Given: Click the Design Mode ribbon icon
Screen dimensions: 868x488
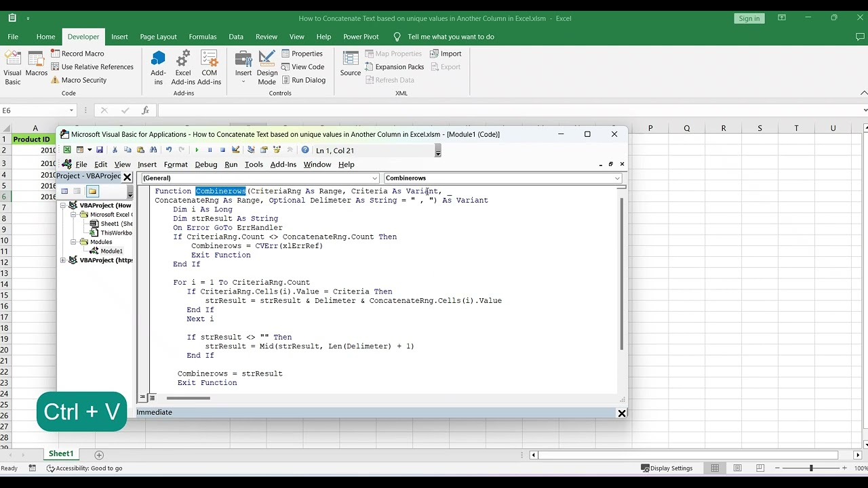Looking at the screenshot, I should [x=267, y=66].
